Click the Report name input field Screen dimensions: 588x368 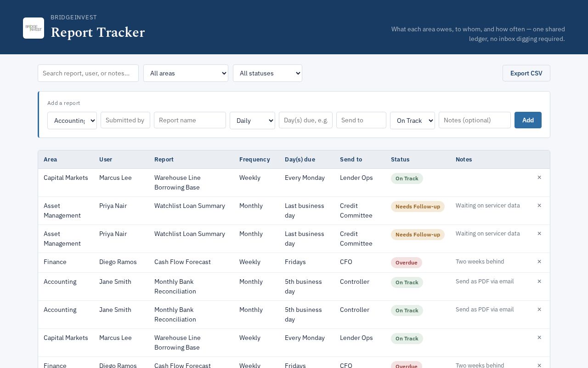[x=190, y=120]
